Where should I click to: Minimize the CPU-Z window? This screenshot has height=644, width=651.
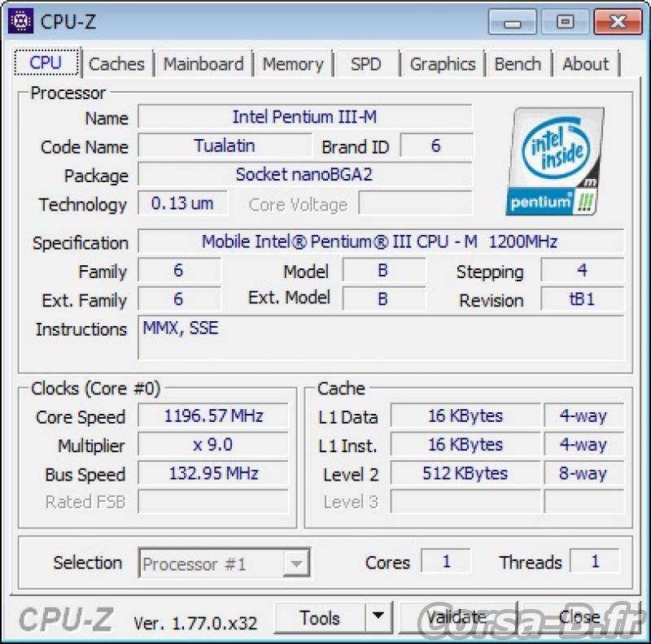[x=513, y=22]
